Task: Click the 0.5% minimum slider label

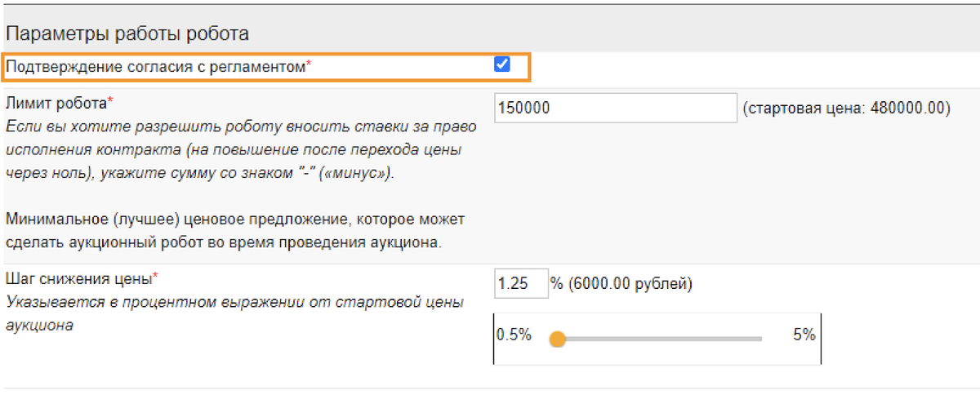Action: tap(514, 335)
